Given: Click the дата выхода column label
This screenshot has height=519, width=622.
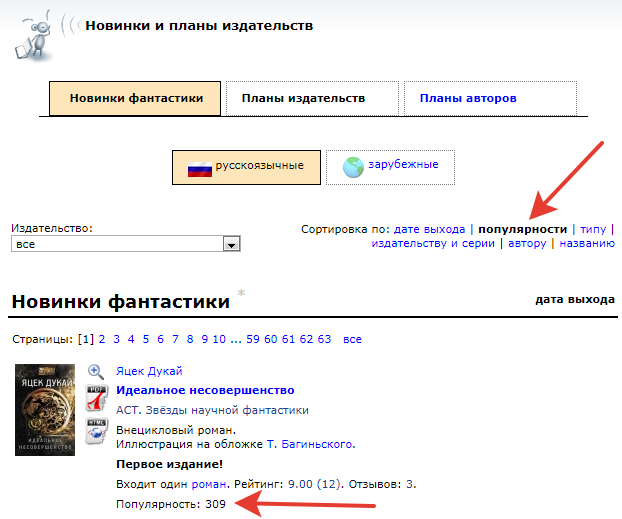Looking at the screenshot, I should [575, 299].
